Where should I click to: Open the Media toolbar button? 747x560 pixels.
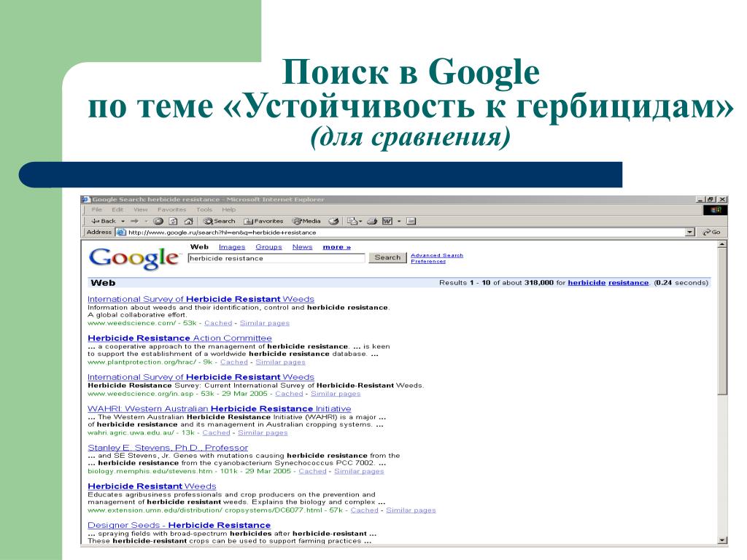click(x=306, y=221)
